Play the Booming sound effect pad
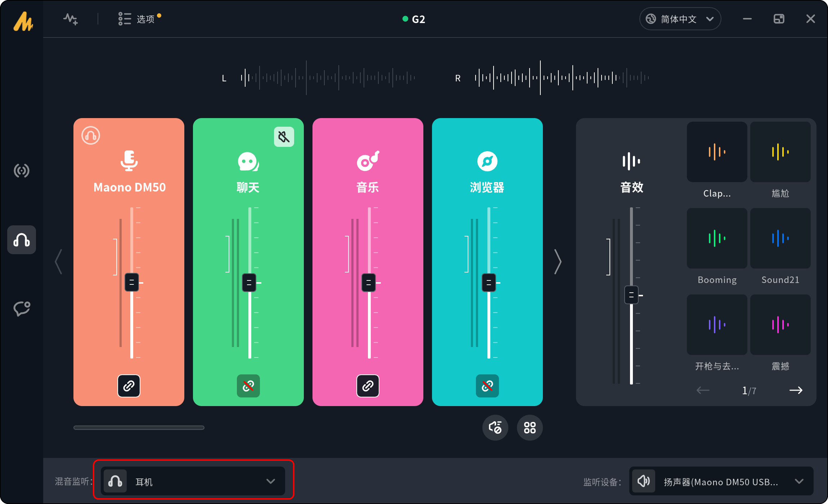 717,238
